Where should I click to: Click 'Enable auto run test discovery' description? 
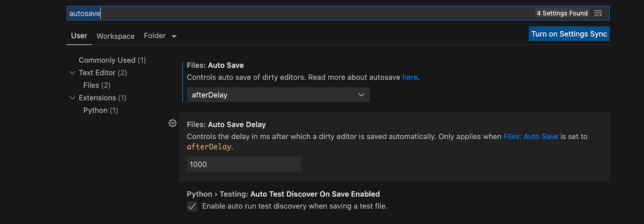point(295,206)
